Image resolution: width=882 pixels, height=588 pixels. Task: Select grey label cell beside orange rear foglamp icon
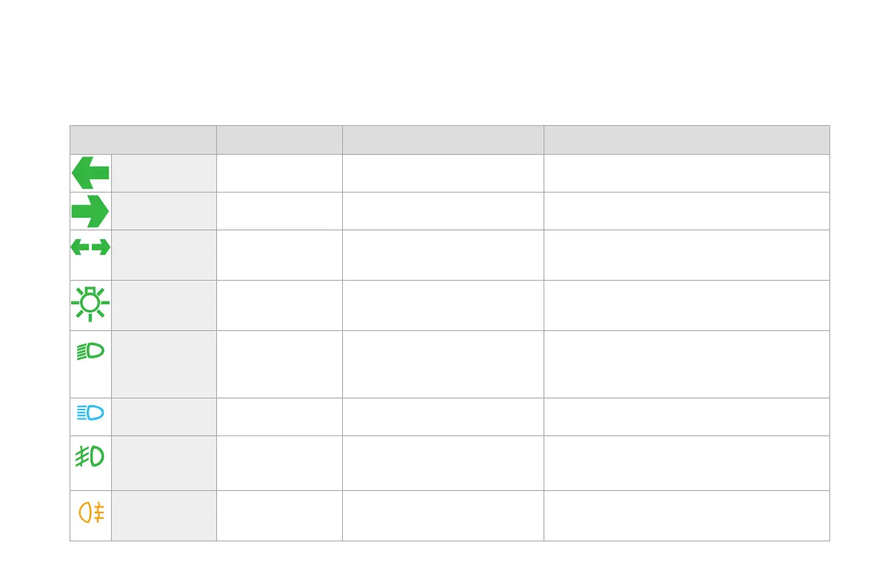[x=164, y=515]
